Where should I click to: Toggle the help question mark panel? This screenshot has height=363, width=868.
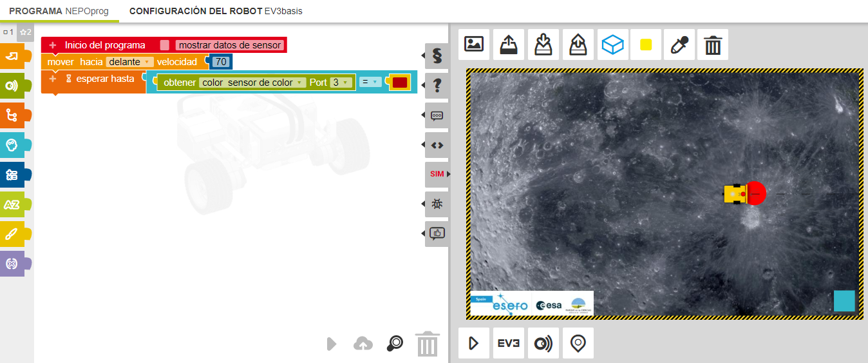click(437, 85)
